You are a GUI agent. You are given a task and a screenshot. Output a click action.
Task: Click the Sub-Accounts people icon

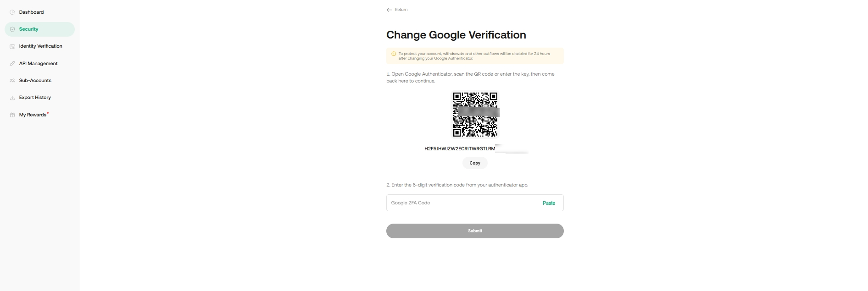[12, 81]
